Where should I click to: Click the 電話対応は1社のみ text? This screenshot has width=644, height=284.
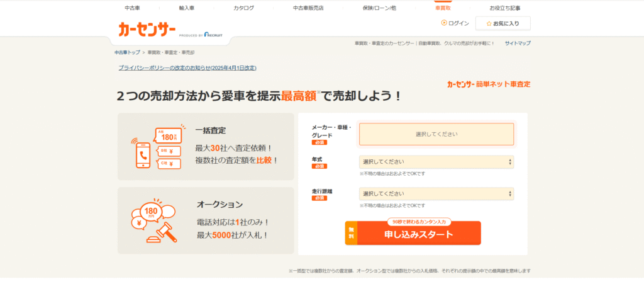pyautogui.click(x=233, y=222)
